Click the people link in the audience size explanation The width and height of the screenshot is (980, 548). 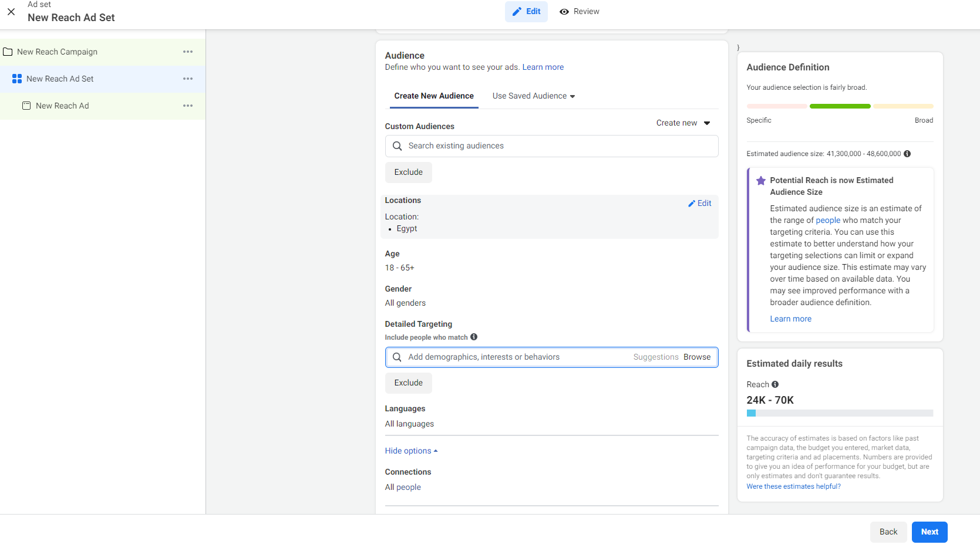[828, 221]
